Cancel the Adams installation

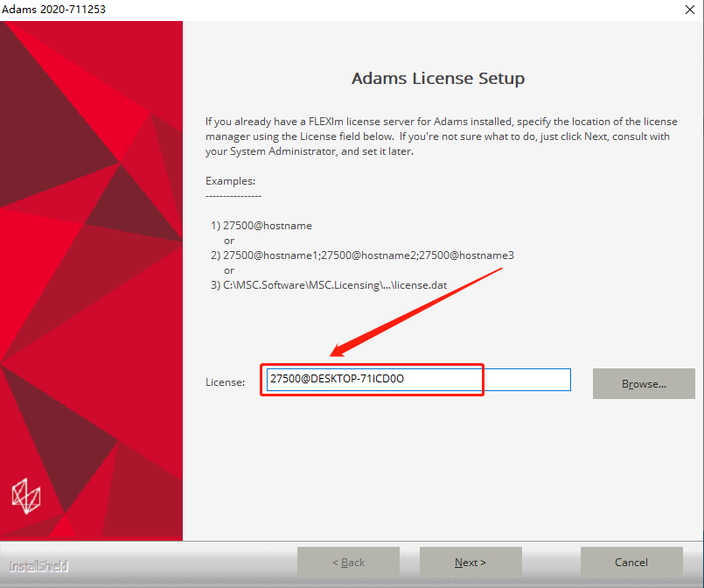631,562
